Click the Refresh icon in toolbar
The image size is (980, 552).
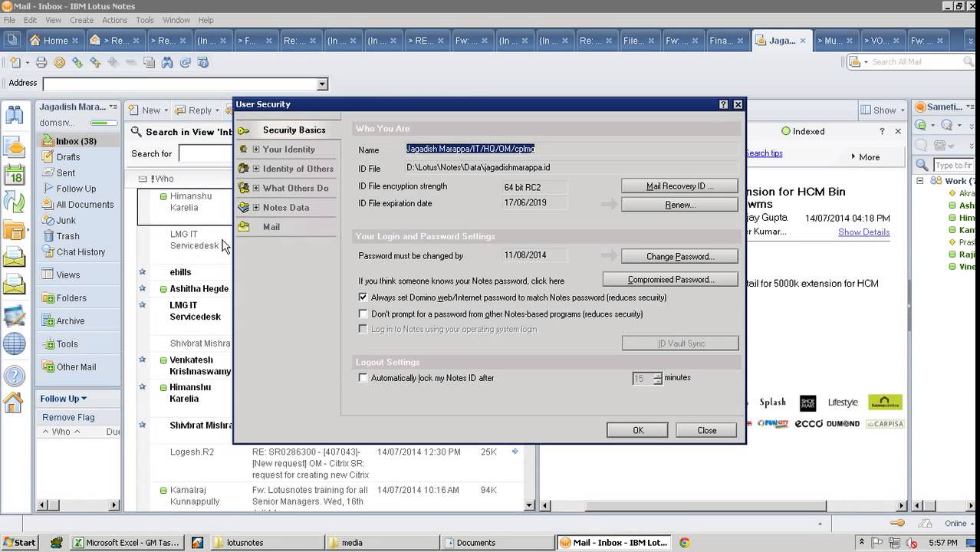tap(185, 62)
